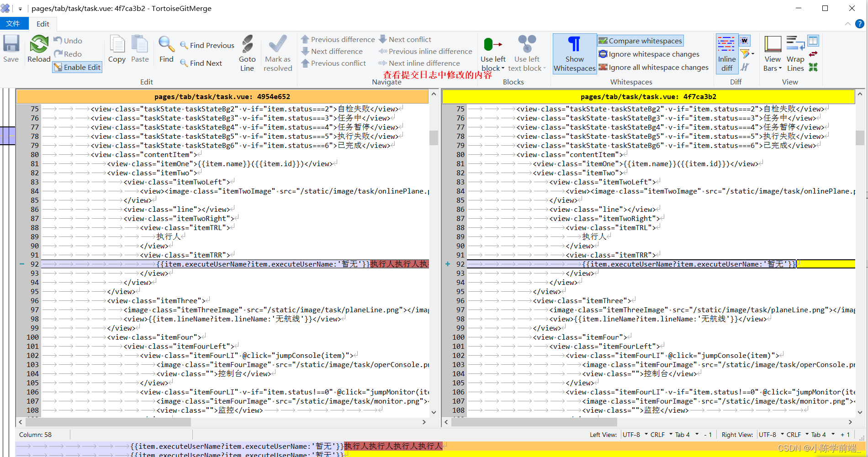The image size is (868, 457).
Task: Click the right pane horizontal scrollbar thumb
Action: [x=534, y=422]
